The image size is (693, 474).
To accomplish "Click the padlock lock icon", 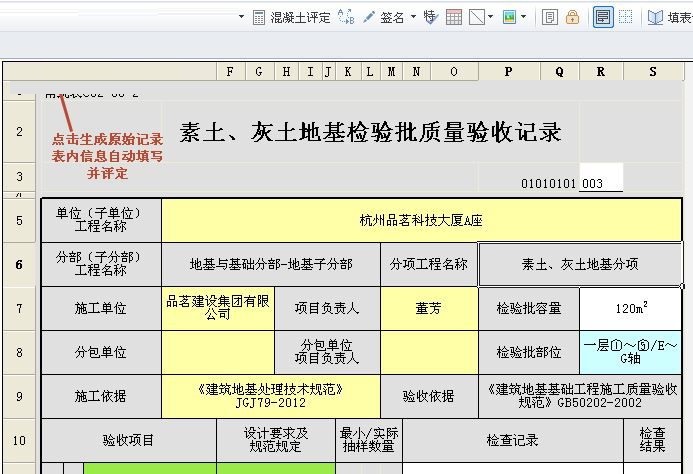I will 572,17.
